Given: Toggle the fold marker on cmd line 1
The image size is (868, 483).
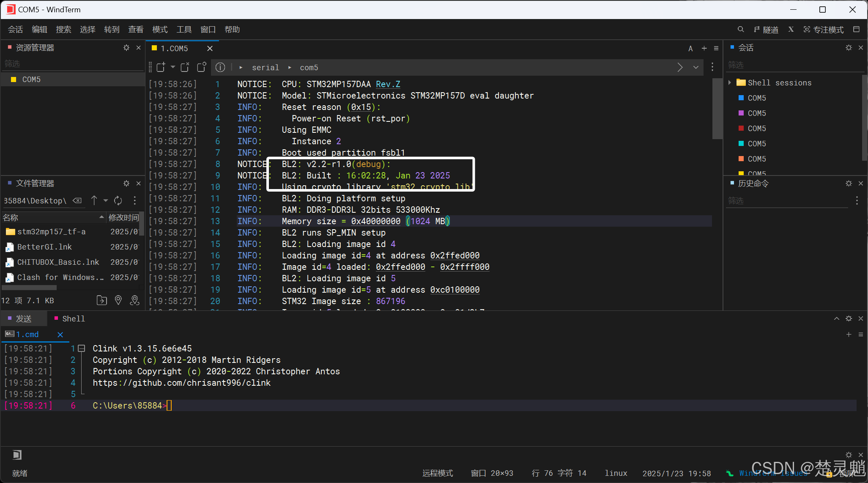Looking at the screenshot, I should coord(82,349).
